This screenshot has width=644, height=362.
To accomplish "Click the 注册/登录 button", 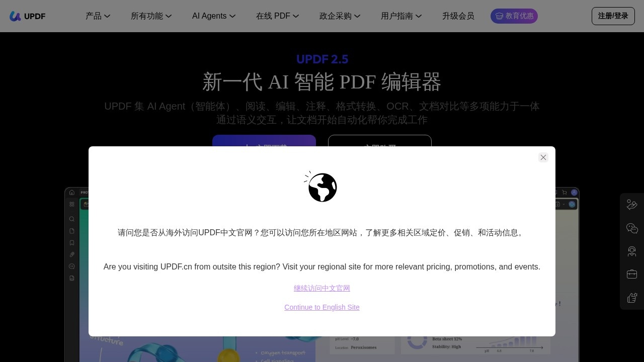I will pyautogui.click(x=613, y=16).
